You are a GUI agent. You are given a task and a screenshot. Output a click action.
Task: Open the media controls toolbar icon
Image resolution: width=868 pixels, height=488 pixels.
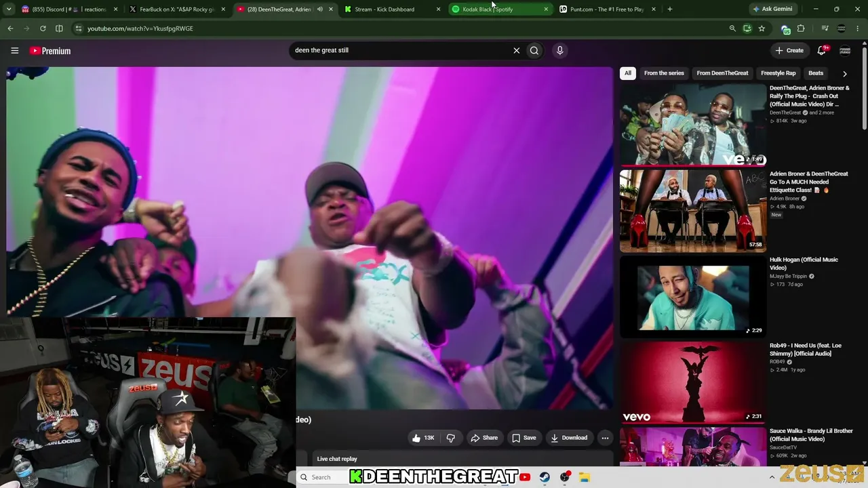(825, 28)
